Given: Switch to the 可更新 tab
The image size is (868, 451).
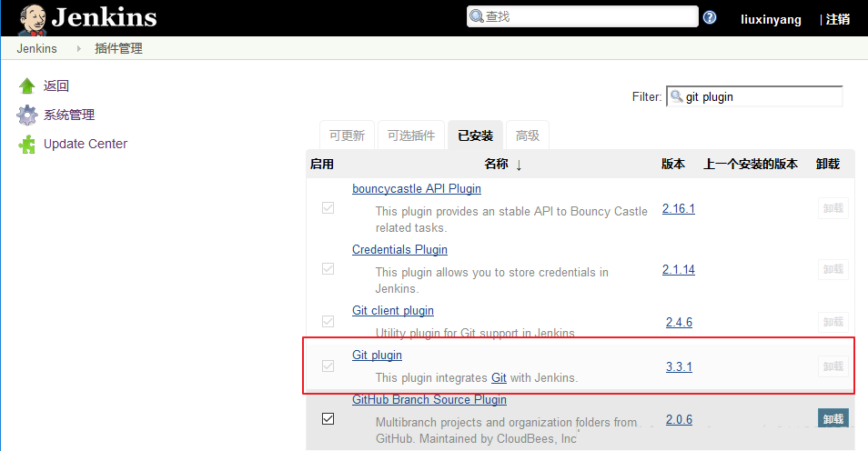Looking at the screenshot, I should point(347,135).
